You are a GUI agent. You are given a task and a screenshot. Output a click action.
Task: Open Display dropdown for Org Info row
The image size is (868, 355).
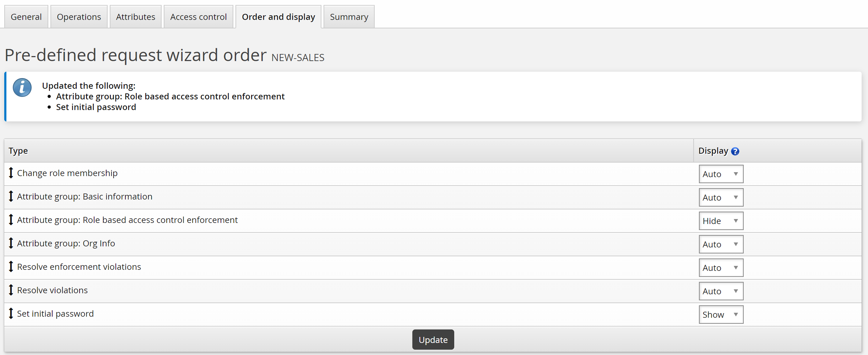(721, 244)
